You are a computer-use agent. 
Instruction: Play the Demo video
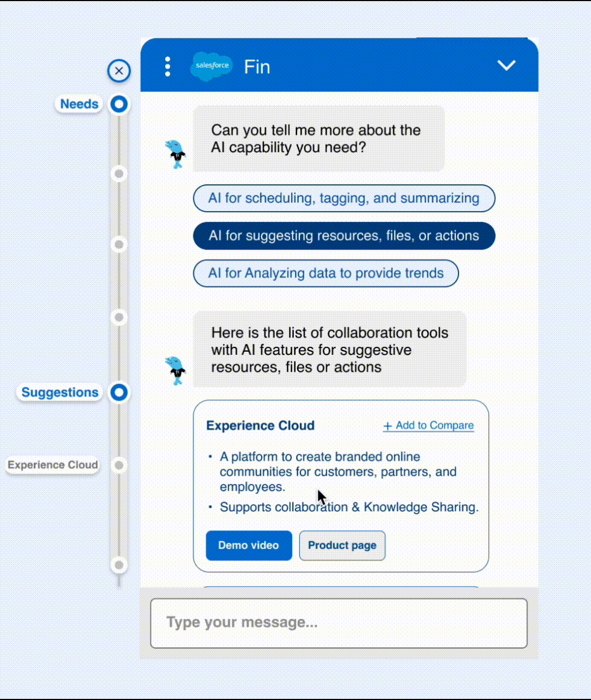tap(249, 545)
